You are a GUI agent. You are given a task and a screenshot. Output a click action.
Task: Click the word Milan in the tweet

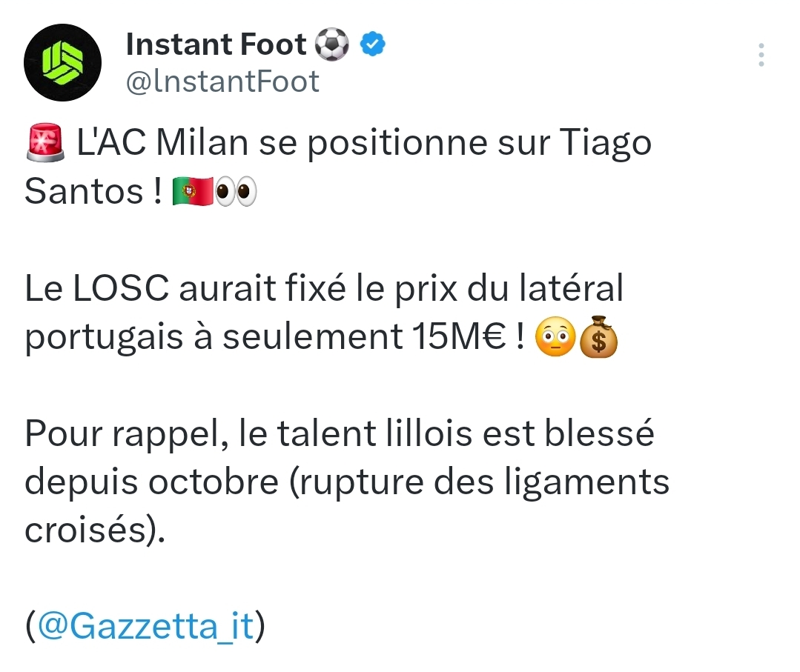tap(202, 142)
